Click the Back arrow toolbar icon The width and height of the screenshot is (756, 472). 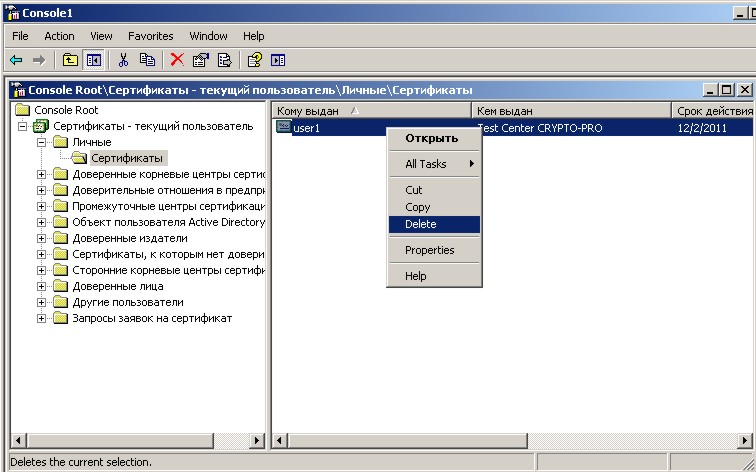point(16,60)
